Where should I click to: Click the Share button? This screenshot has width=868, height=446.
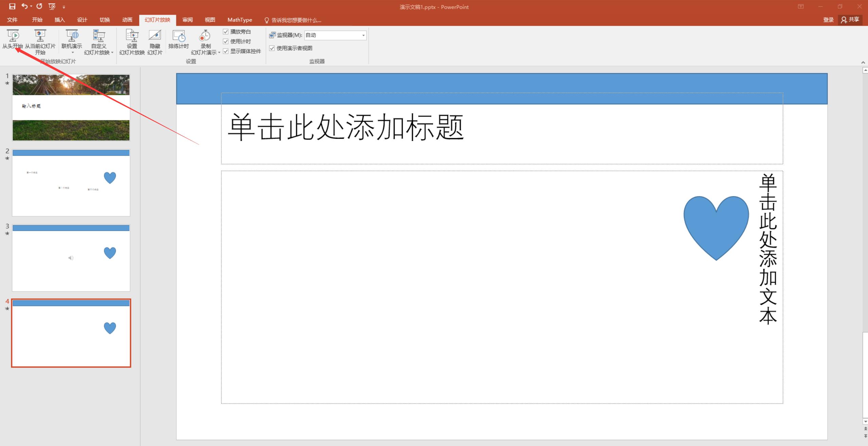(x=850, y=20)
